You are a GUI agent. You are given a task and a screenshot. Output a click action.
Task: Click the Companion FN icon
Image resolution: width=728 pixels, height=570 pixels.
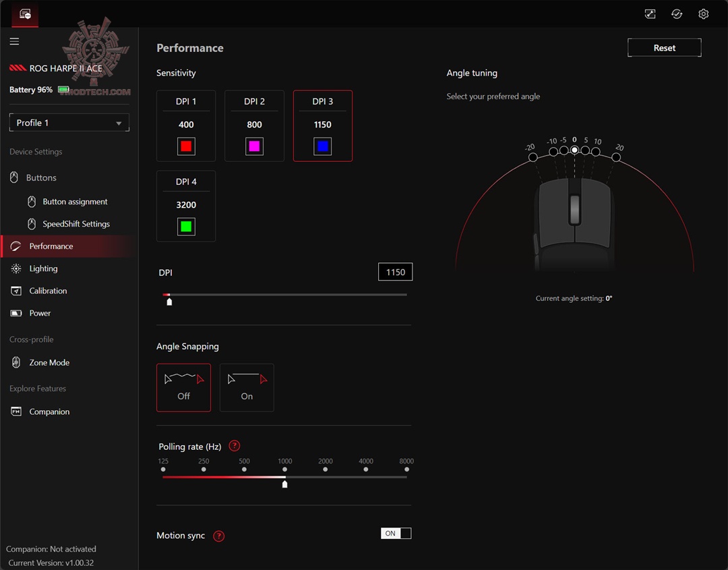(x=16, y=411)
